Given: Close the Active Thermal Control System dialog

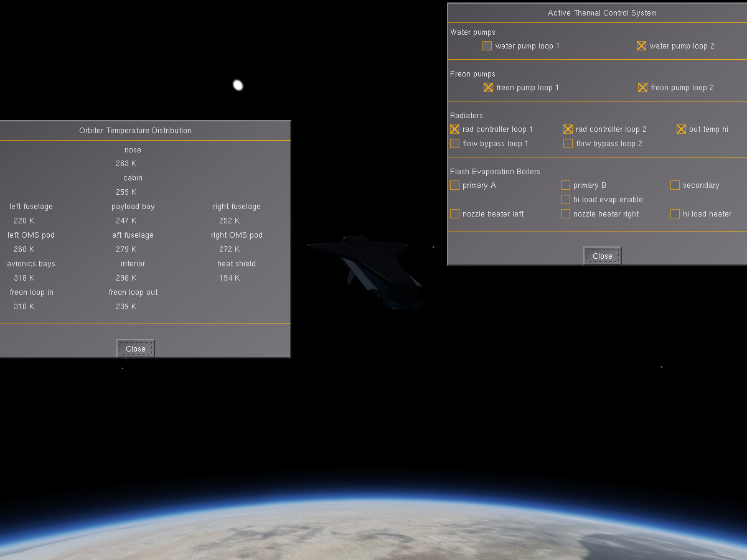Looking at the screenshot, I should [603, 256].
